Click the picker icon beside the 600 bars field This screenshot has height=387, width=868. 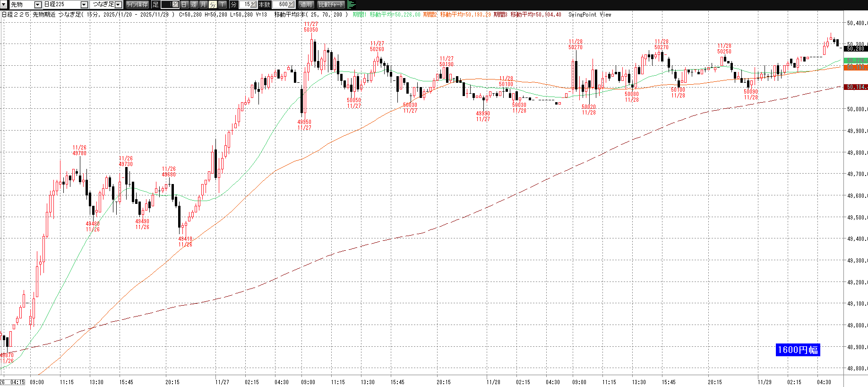point(291,5)
